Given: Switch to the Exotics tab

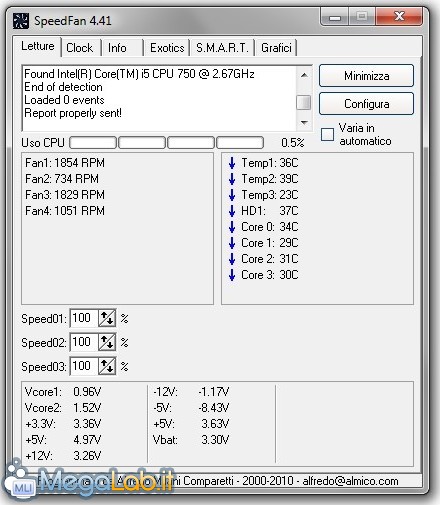Looking at the screenshot, I should coord(167,48).
